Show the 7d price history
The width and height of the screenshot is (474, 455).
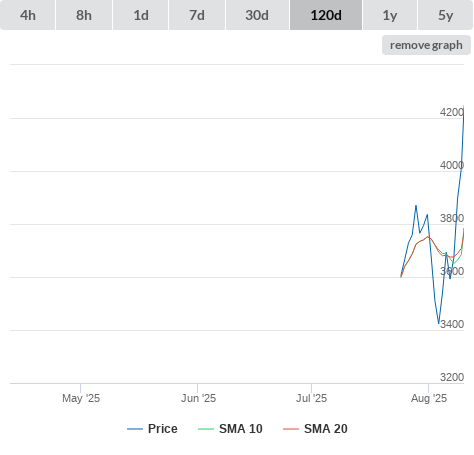click(x=197, y=15)
